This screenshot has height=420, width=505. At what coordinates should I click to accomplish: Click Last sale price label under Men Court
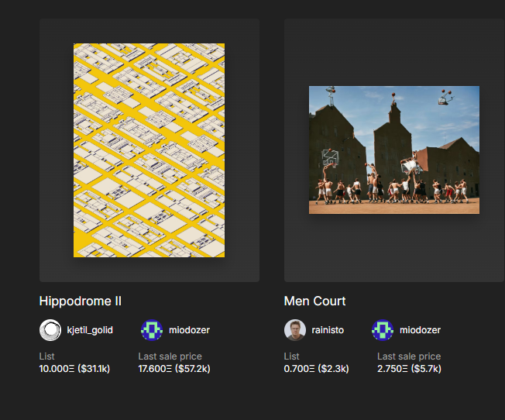(408, 356)
